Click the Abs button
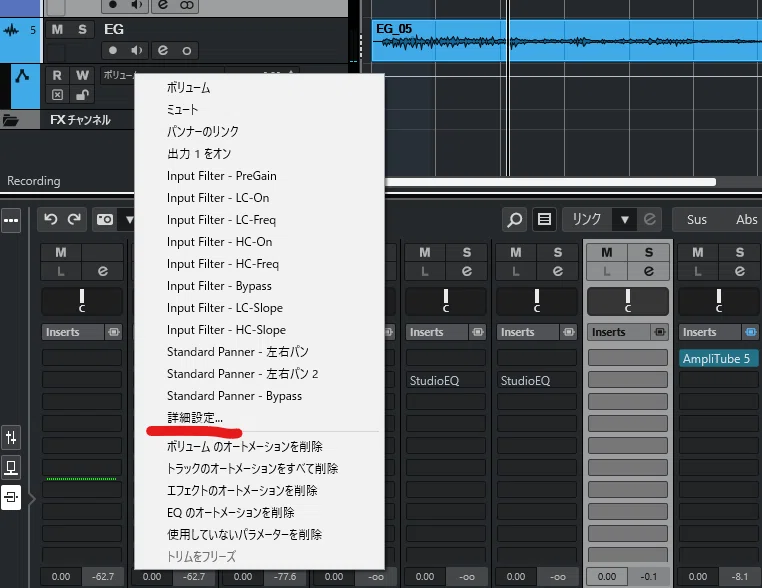762x588 pixels. (746, 220)
